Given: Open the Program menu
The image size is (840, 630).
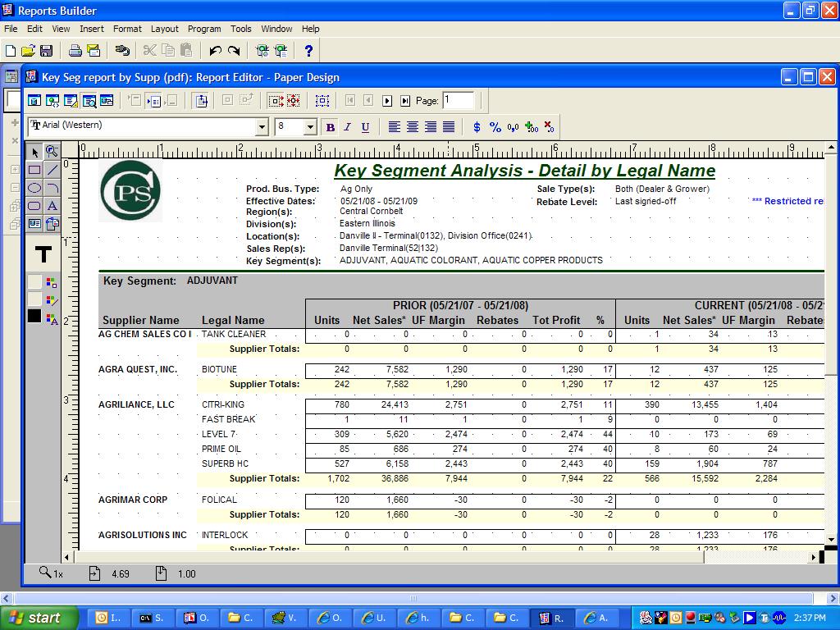Looking at the screenshot, I should 204,29.
